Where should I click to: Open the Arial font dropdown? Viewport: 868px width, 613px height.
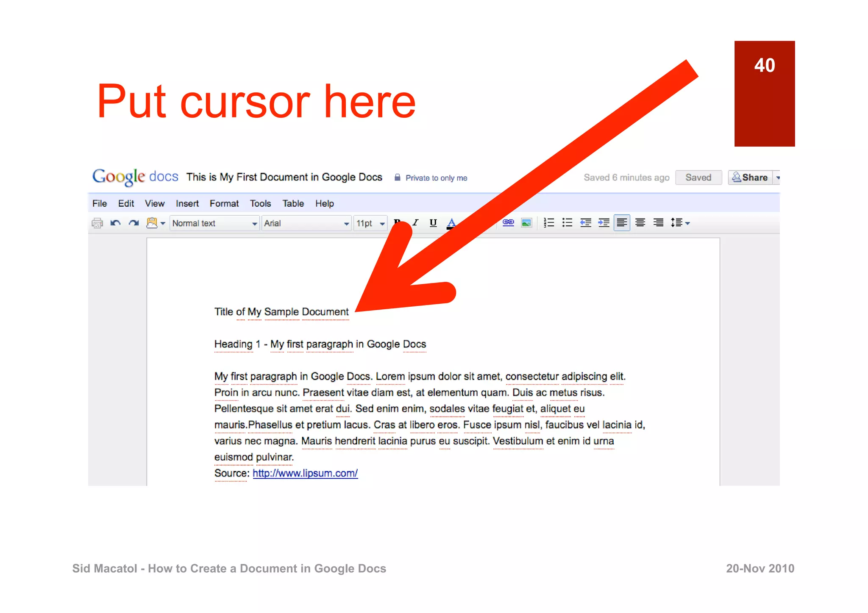306,223
